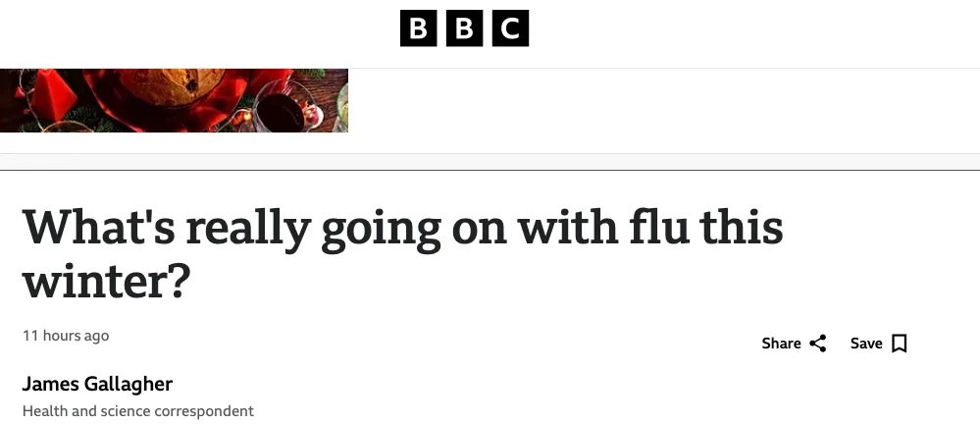Click the word "What's" in the headline
Image resolution: width=980 pixels, height=424 pixels.
(x=98, y=228)
